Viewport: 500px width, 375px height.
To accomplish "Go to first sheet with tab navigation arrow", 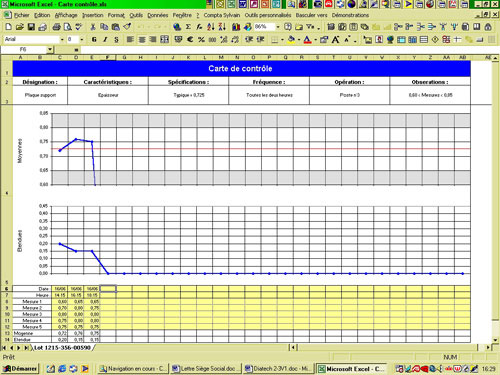I will click(4, 348).
